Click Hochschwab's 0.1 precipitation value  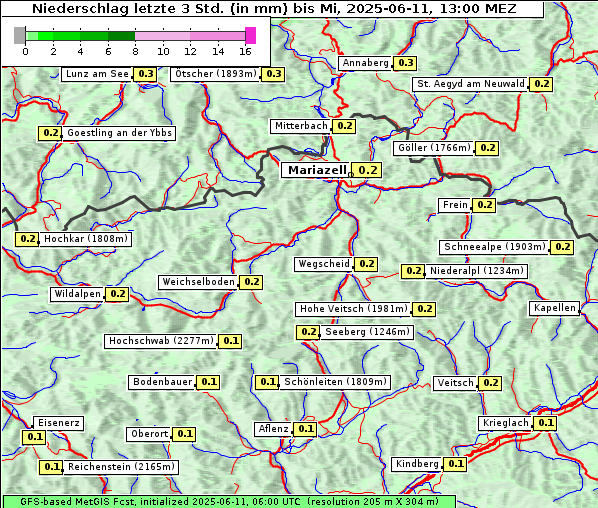pyautogui.click(x=231, y=341)
